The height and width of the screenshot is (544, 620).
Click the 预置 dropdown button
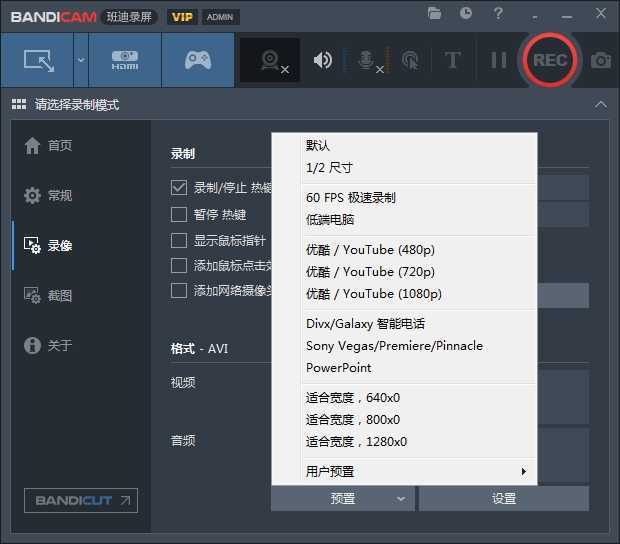tap(342, 499)
